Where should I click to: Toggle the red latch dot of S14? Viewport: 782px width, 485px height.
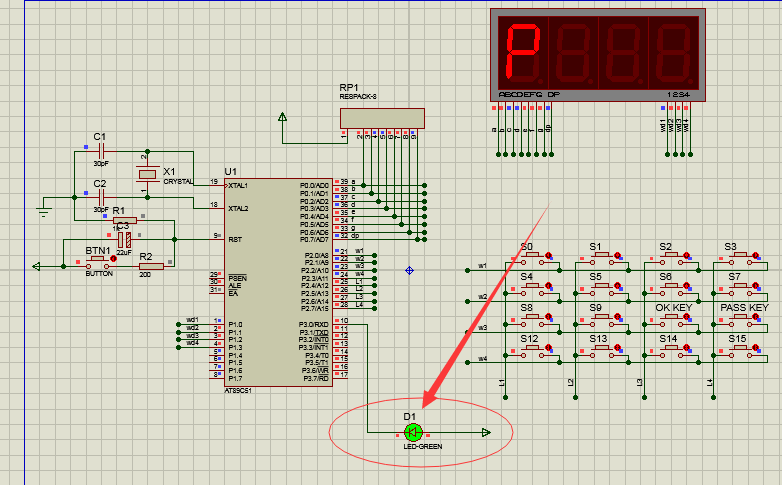686,347
